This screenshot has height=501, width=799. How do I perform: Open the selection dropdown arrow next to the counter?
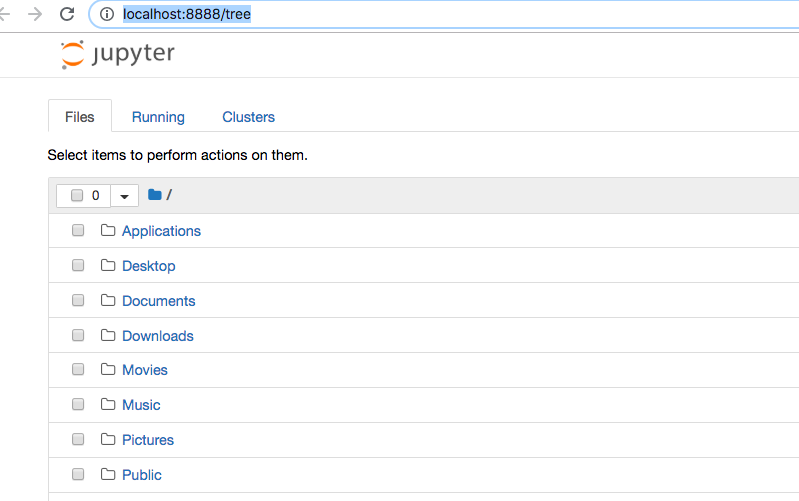coord(124,196)
